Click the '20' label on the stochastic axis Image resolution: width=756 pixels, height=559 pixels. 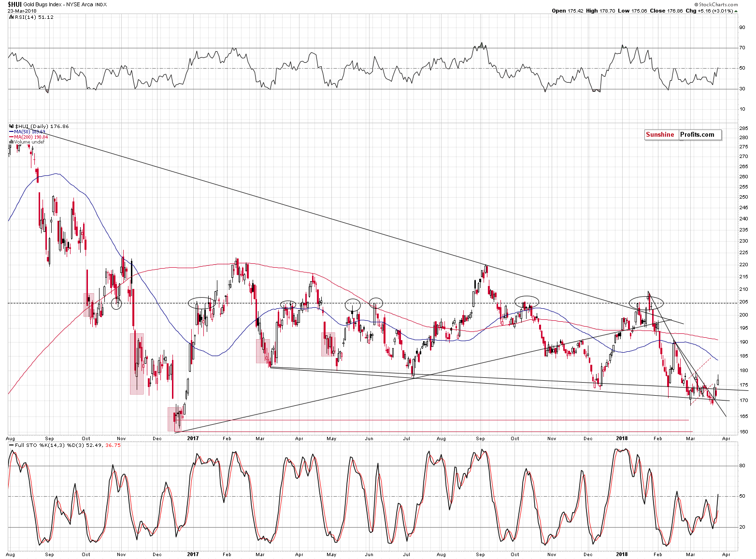[x=742, y=527]
